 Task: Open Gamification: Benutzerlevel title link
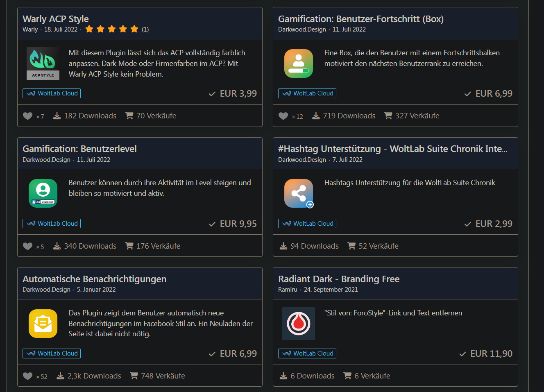click(x=79, y=149)
